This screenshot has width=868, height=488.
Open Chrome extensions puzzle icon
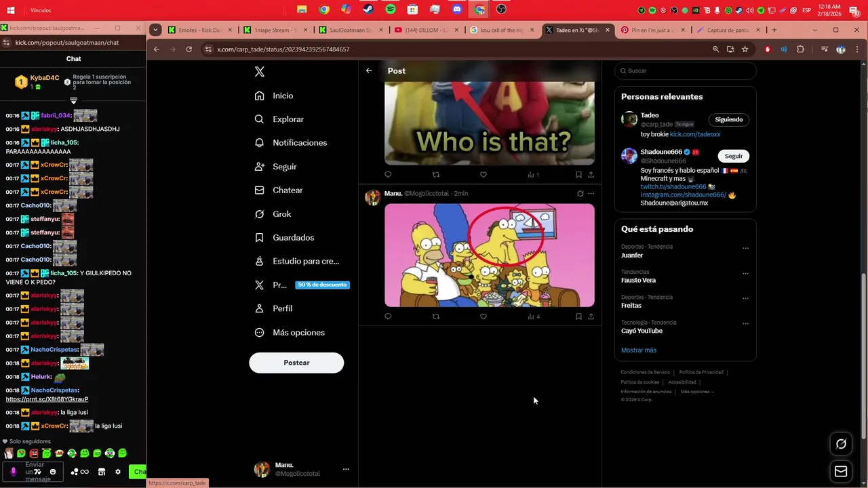pyautogui.click(x=800, y=49)
